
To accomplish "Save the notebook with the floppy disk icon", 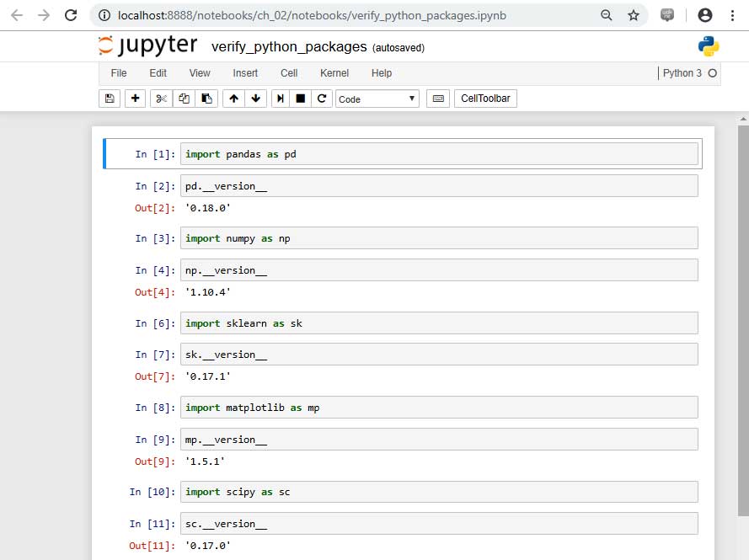I will click(110, 99).
